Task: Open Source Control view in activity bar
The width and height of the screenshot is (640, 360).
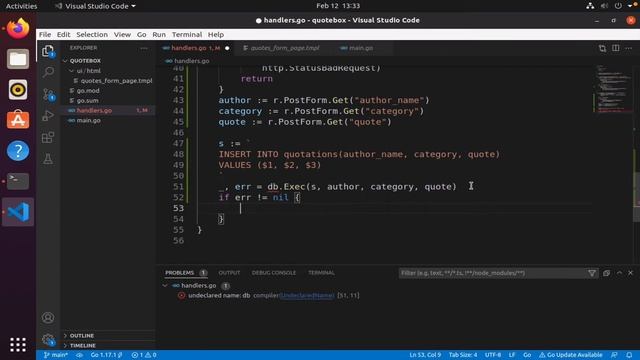Action: tap(48, 95)
